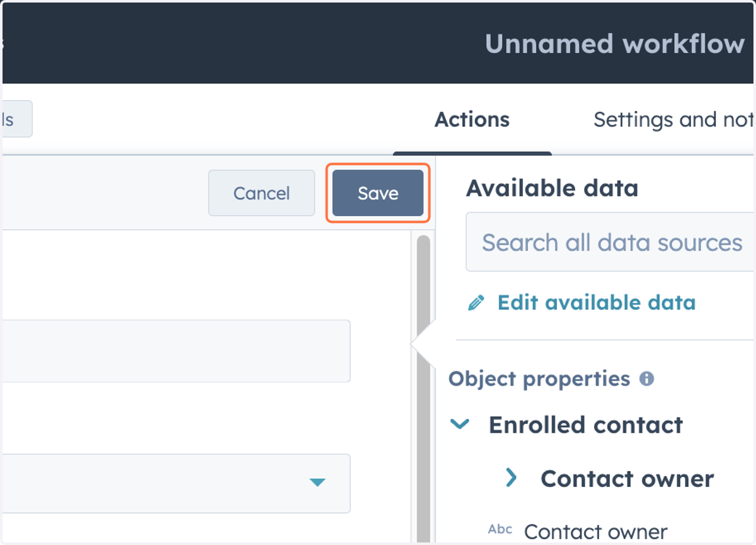Focus the Search all data sources field
The image size is (756, 545).
coord(610,243)
